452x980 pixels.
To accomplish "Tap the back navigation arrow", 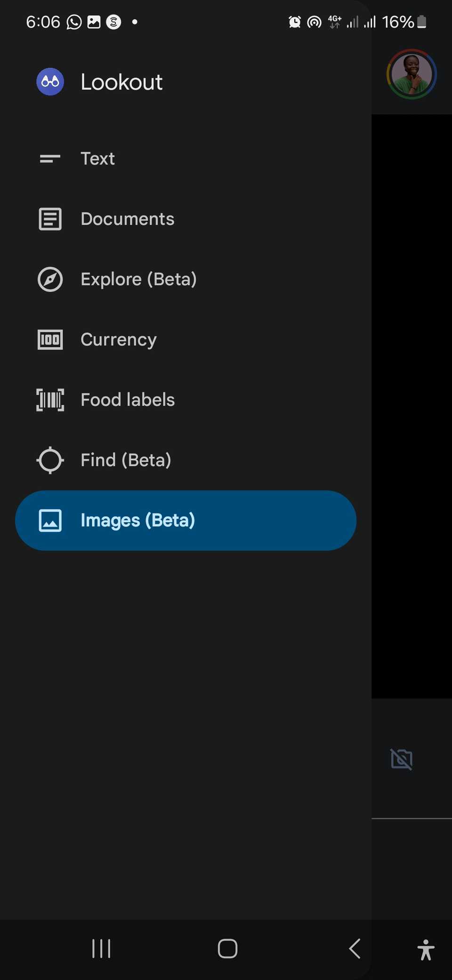I will coord(354,949).
